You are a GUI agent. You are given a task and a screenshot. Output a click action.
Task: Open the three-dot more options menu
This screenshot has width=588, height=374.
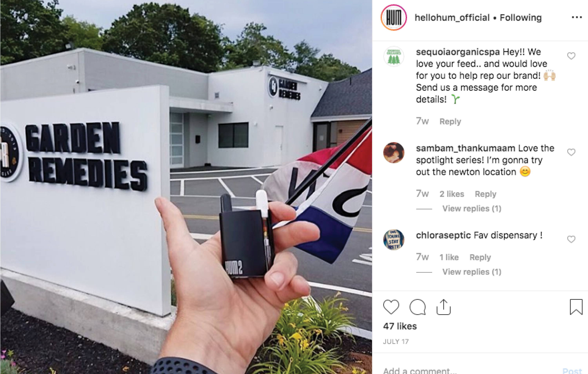tap(577, 17)
